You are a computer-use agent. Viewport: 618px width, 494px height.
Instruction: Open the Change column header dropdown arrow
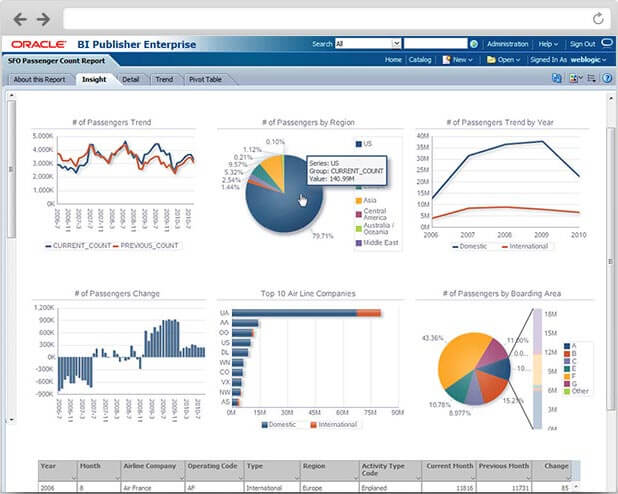(568, 479)
